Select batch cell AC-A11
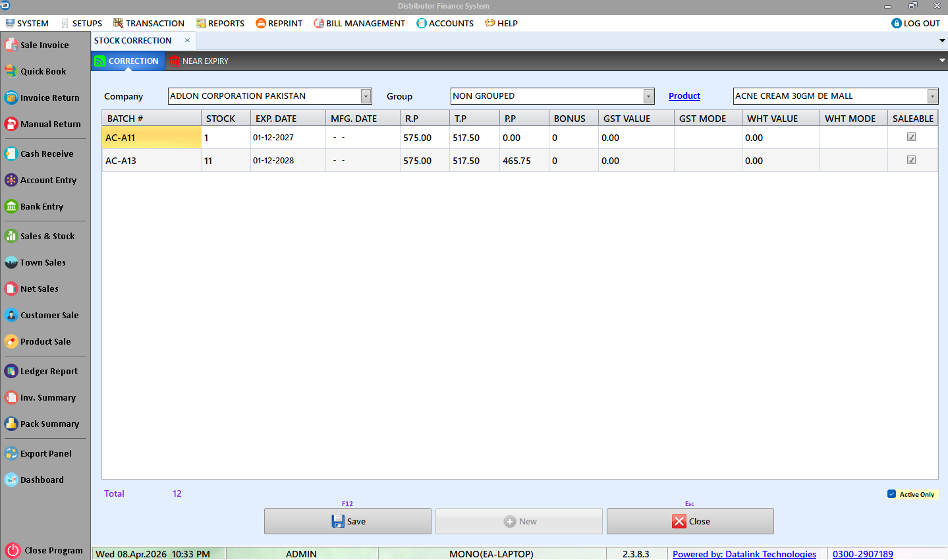948x560 pixels. pyautogui.click(x=152, y=138)
